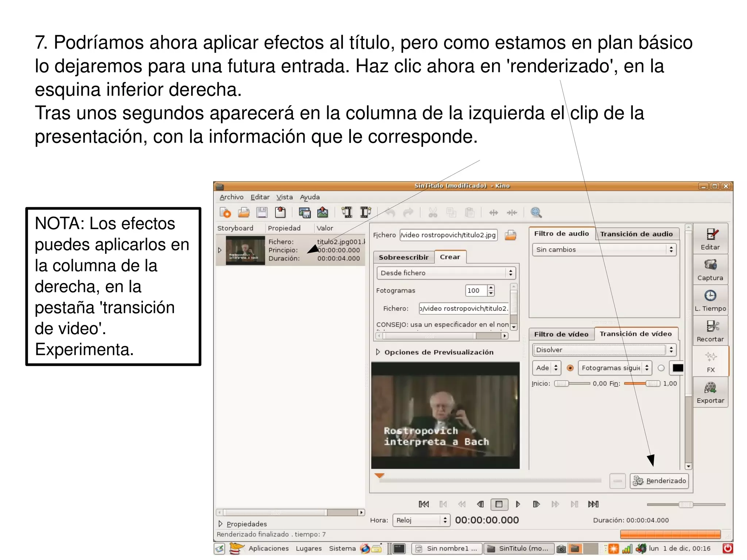Open the Editar menu
Viewport: 747px width, 560px height.
click(260, 197)
